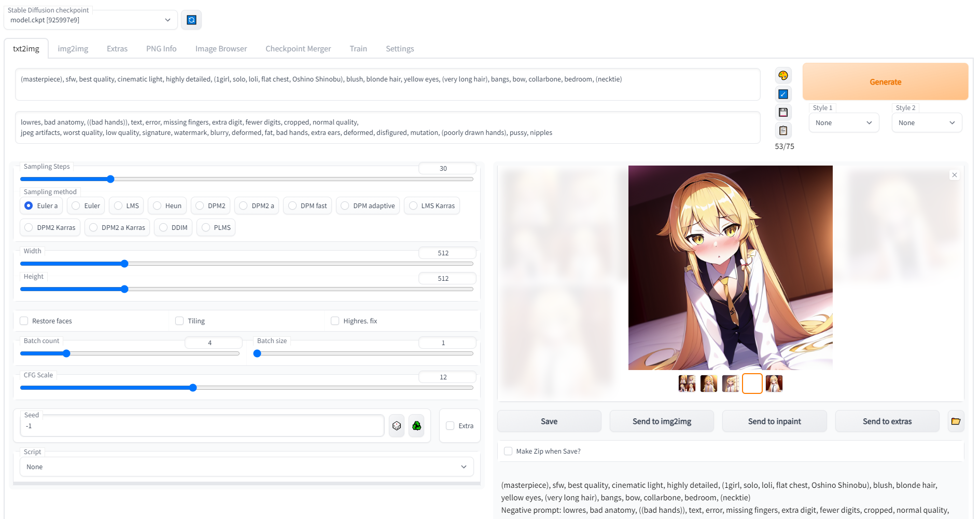Save prompt as style with floppy icon
980x519 pixels.
pos(783,112)
